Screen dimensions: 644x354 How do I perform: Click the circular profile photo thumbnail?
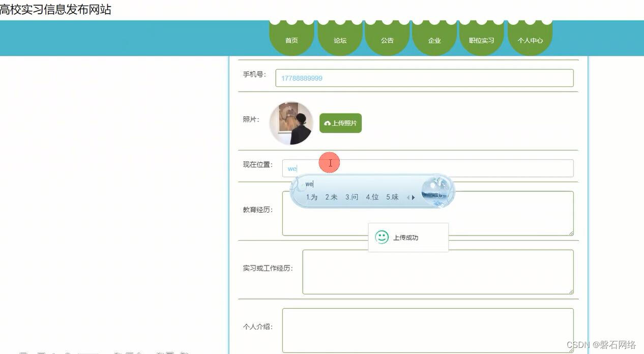pyautogui.click(x=290, y=122)
